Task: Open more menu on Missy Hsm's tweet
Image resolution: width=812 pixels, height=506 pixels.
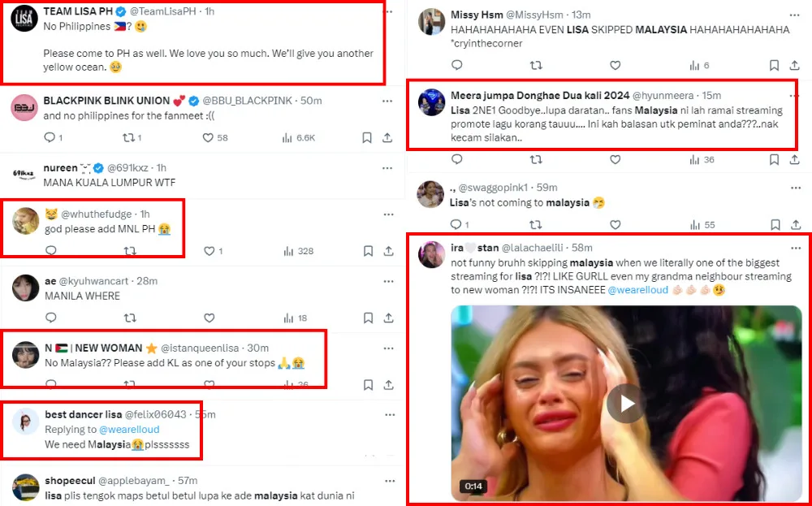Action: point(796,15)
